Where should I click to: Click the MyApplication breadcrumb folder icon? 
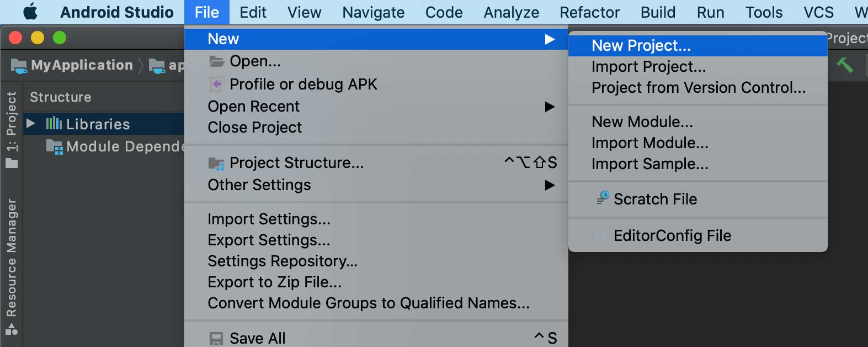19,66
